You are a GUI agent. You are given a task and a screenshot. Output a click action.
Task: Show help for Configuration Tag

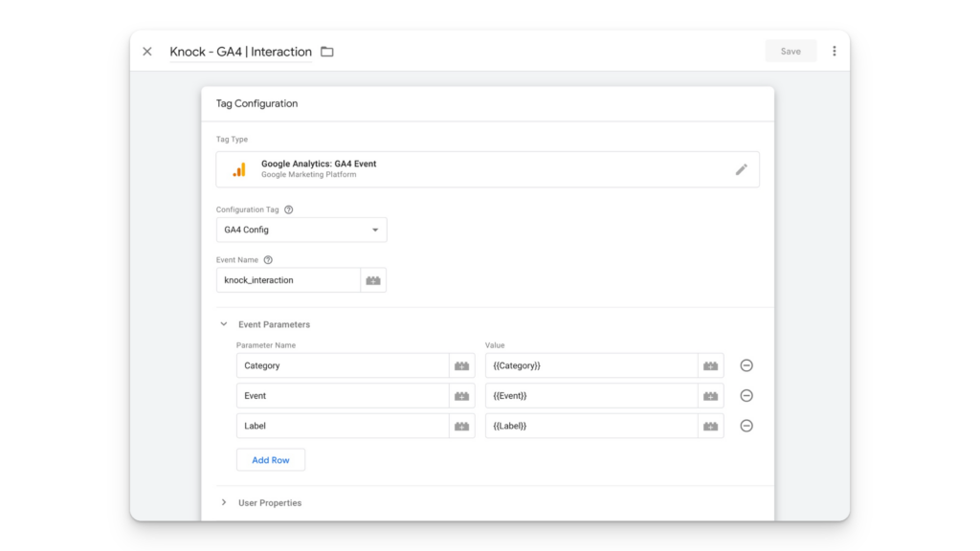(289, 209)
